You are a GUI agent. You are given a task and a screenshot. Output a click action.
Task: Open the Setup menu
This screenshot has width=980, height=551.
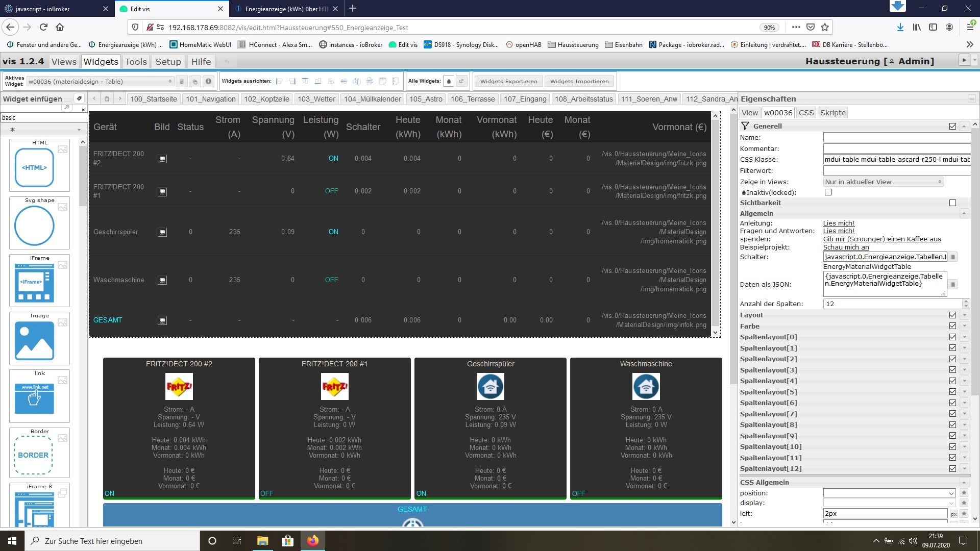click(x=168, y=62)
